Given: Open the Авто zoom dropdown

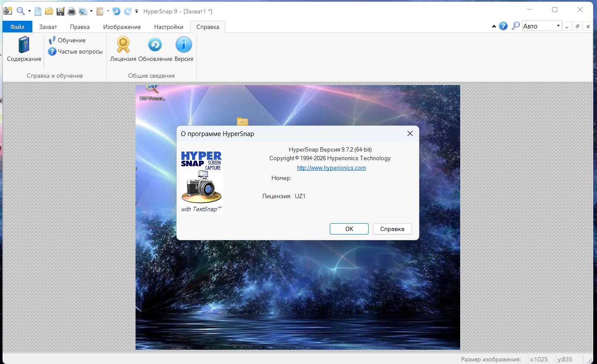Looking at the screenshot, I should coord(558,26).
